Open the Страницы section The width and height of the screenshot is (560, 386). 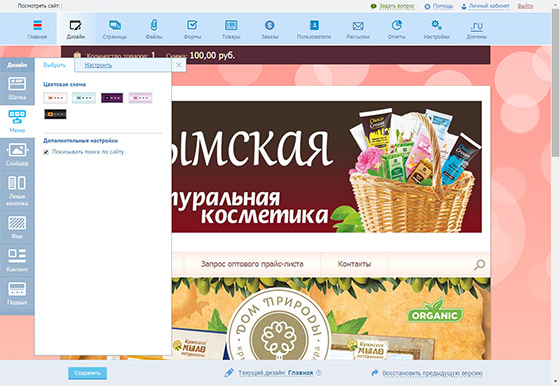point(115,29)
